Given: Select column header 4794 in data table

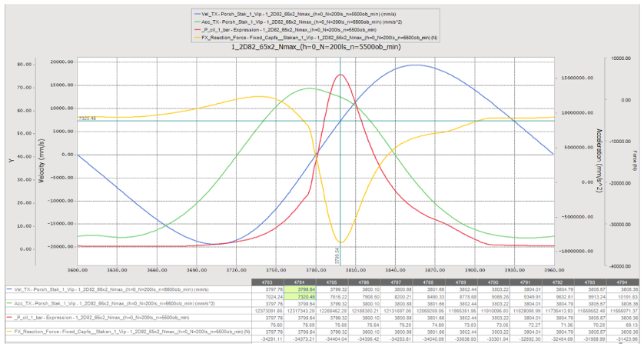Looking at the screenshot, I should (622, 282).
